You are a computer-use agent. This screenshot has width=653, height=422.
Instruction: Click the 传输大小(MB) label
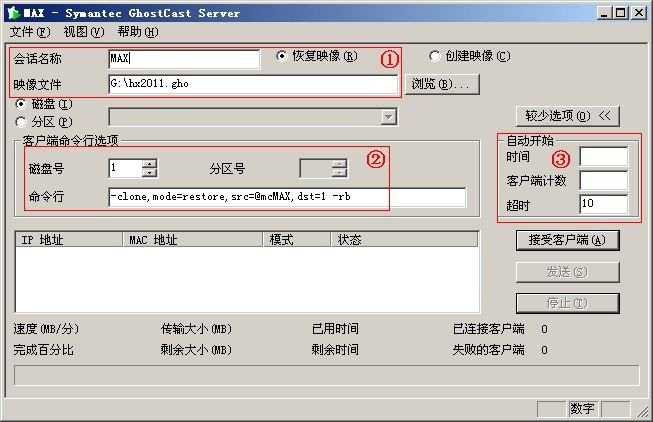pyautogui.click(x=196, y=329)
